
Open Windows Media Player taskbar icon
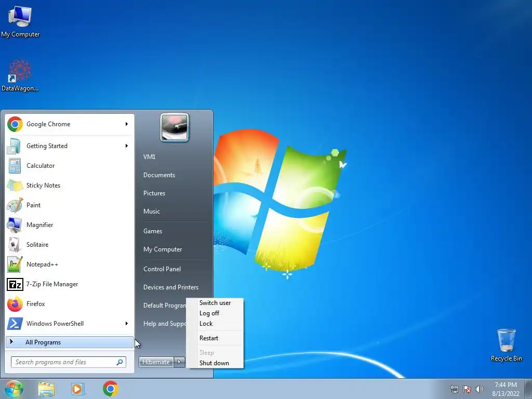point(78,389)
